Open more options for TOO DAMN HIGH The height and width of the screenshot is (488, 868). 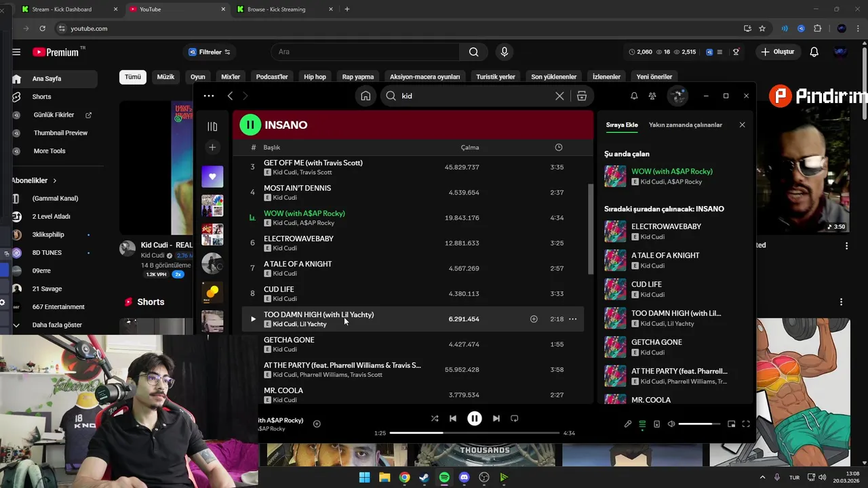pyautogui.click(x=572, y=319)
